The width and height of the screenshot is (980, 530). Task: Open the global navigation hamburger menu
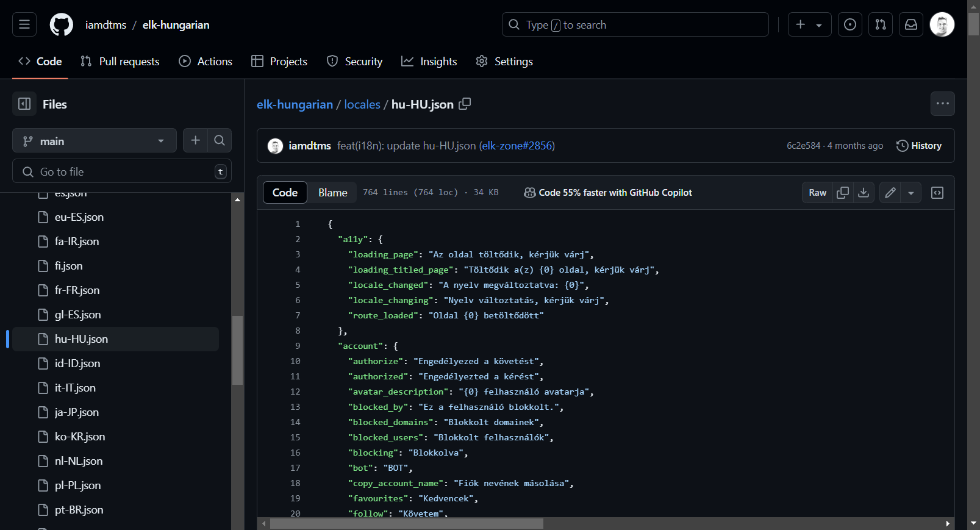(x=24, y=24)
